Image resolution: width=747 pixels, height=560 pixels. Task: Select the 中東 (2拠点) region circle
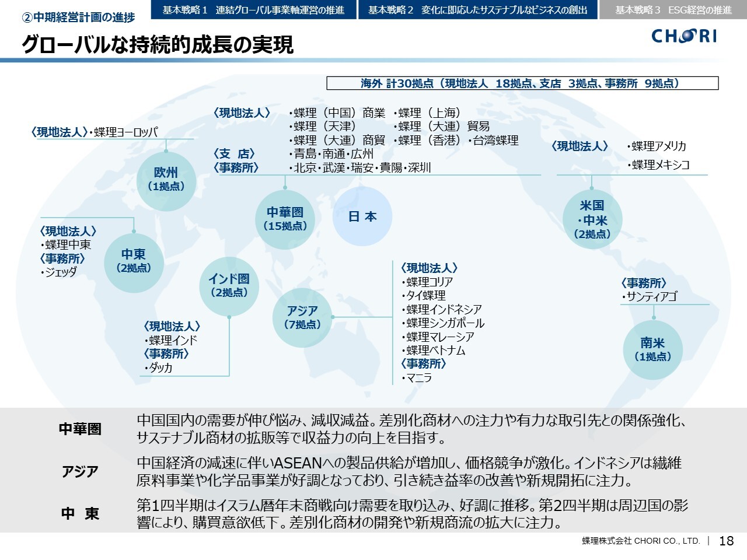coord(134,261)
